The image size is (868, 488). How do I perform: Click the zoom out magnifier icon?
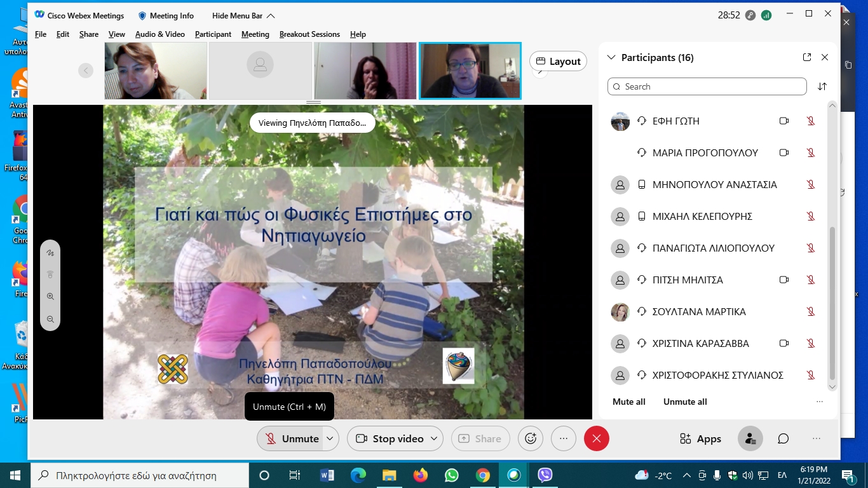tap(50, 320)
